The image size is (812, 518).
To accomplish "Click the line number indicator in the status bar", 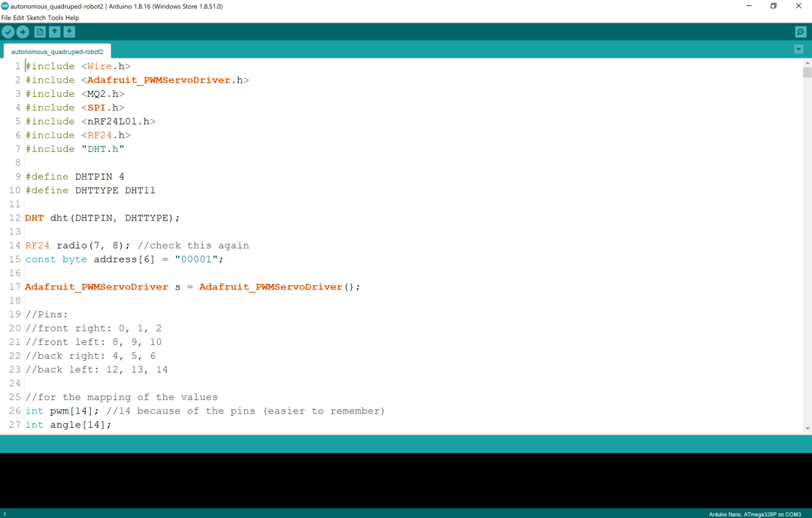I will click(x=6, y=513).
